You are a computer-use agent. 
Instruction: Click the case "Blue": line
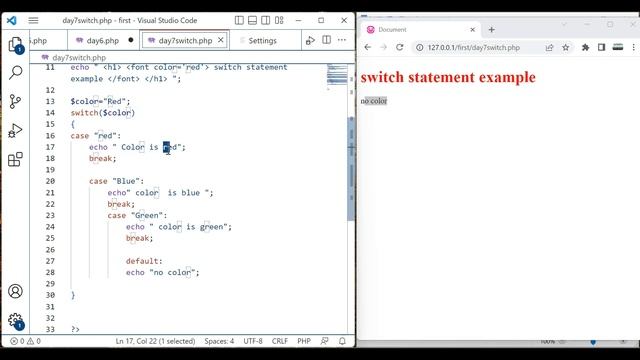click(117, 181)
